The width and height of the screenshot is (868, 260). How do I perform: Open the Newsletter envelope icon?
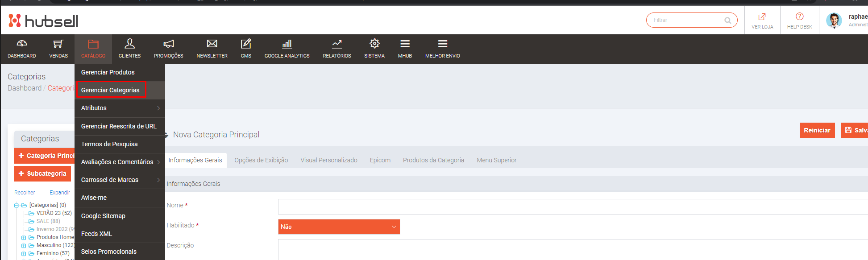(x=212, y=44)
